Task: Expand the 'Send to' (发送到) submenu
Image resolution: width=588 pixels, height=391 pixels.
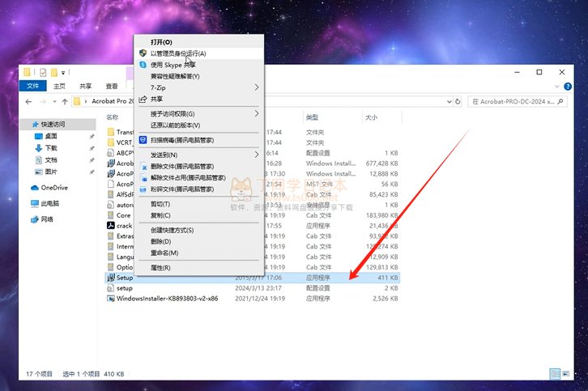Action: pos(257,155)
